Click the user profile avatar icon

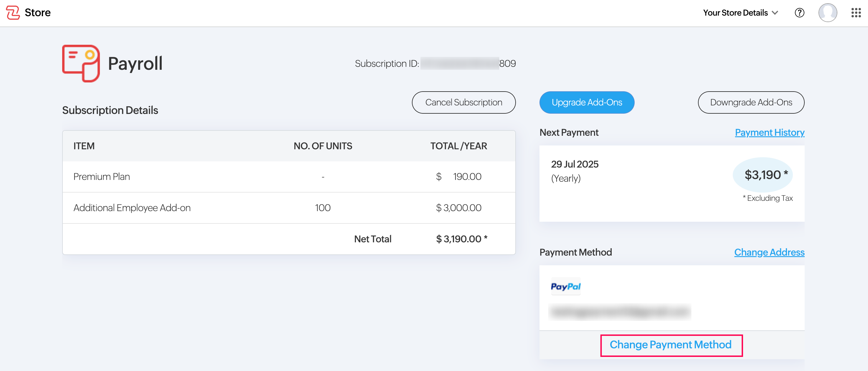coord(828,12)
